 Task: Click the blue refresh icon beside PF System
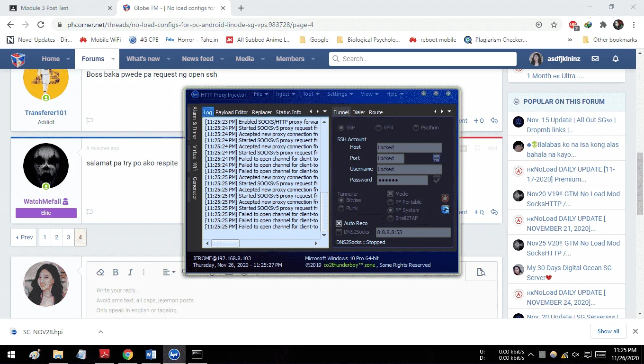point(445,209)
